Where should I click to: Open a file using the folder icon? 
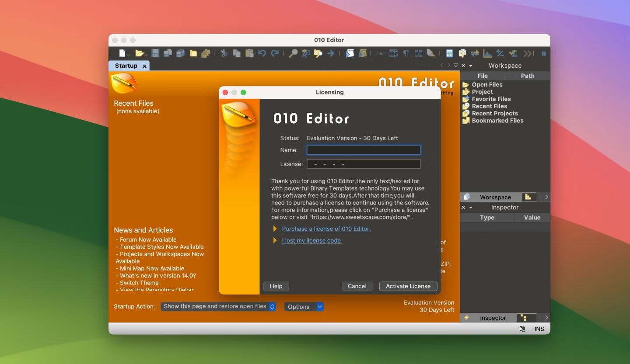pyautogui.click(x=139, y=53)
